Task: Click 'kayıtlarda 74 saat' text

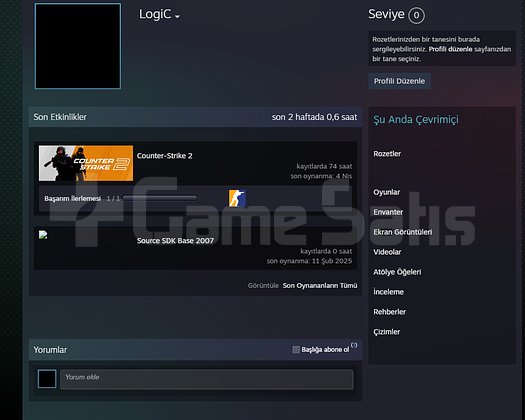Action: pyautogui.click(x=324, y=166)
